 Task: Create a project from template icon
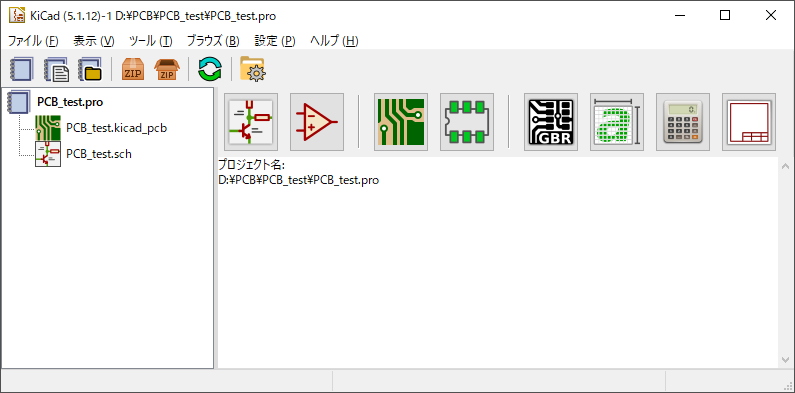point(56,69)
